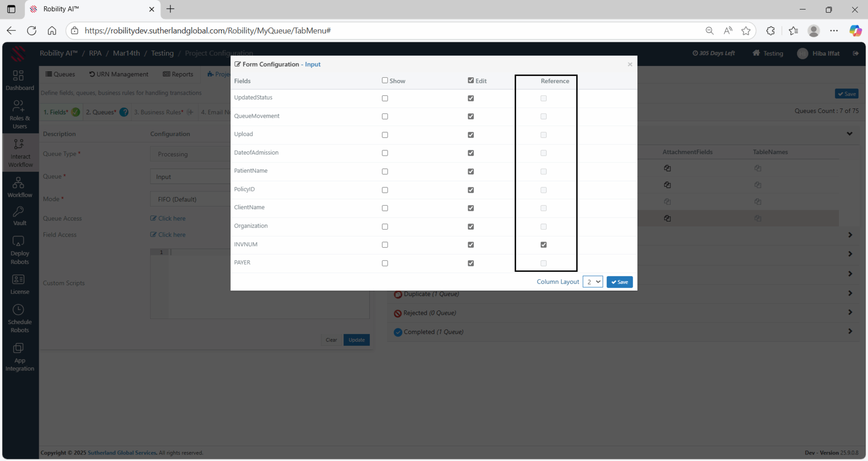This screenshot has width=868, height=461.
Task: Switch to URN Management tab
Action: coord(119,74)
